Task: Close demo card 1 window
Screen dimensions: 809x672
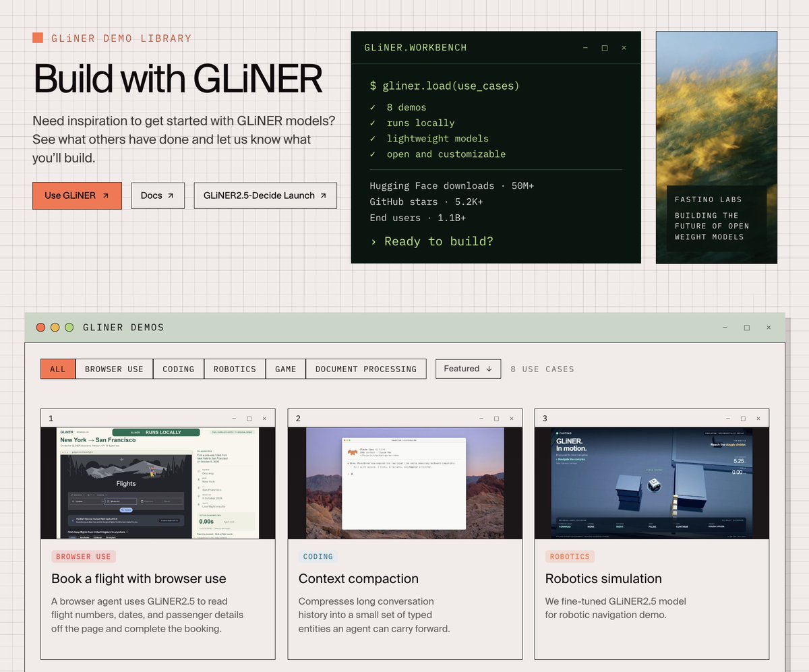Action: tap(264, 419)
